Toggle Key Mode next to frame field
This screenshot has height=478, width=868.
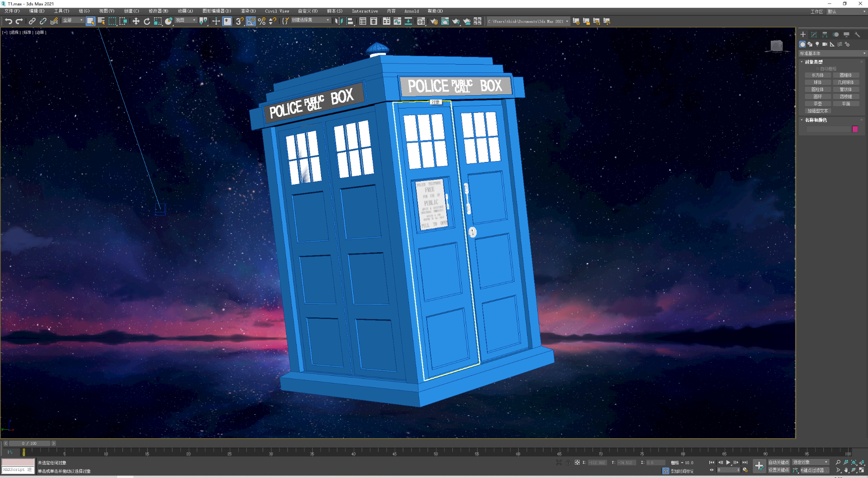click(712, 470)
